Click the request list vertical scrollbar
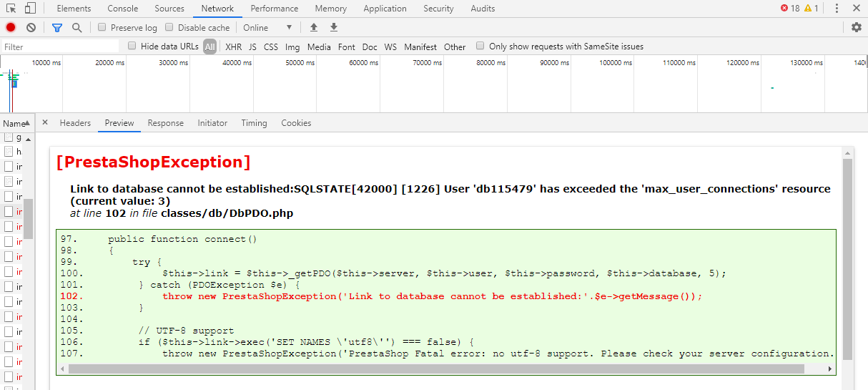This screenshot has height=390, width=868. pos(29,218)
